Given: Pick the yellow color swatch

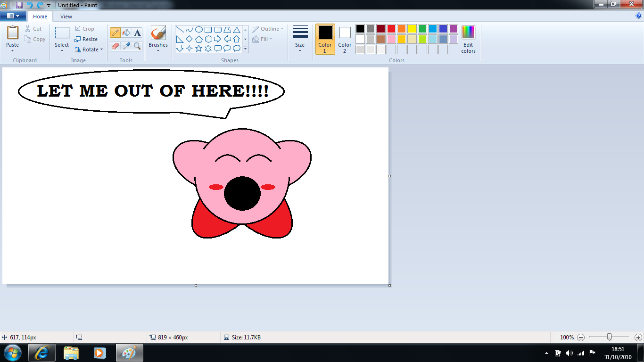Looking at the screenshot, I should (412, 29).
